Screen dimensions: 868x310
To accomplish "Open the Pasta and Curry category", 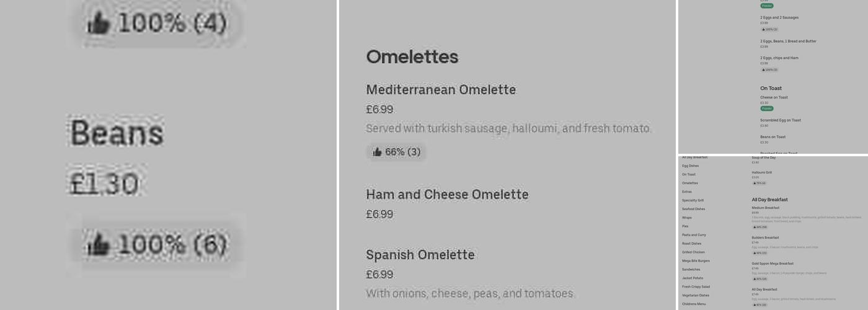I will coord(694,235).
